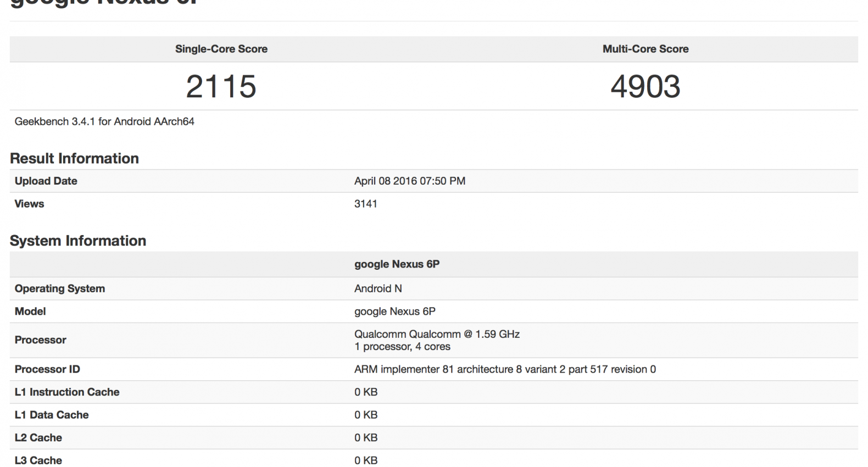Image resolution: width=868 pixels, height=467 pixels.
Task: Select the multi-core score value 4903
Action: 645,87
